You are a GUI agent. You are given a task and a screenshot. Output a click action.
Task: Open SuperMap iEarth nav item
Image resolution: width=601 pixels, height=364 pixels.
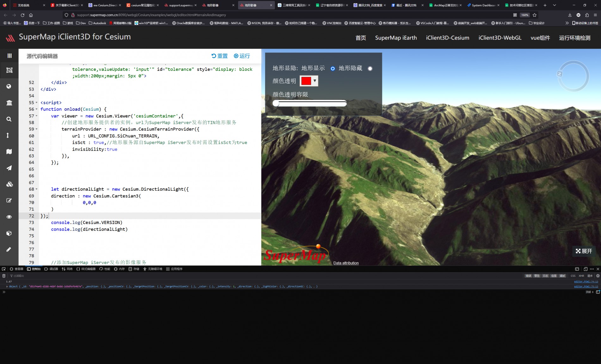point(396,38)
